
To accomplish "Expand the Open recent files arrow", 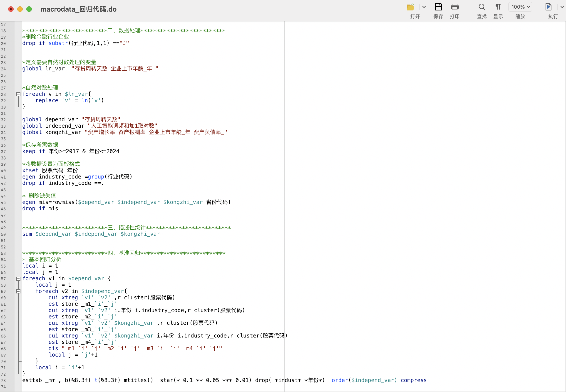I will point(424,7).
